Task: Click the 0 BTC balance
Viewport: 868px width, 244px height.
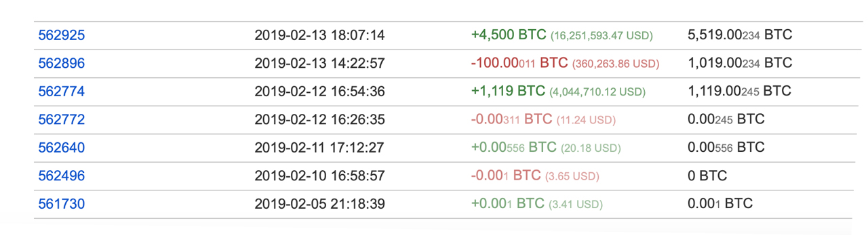Action: (707, 176)
